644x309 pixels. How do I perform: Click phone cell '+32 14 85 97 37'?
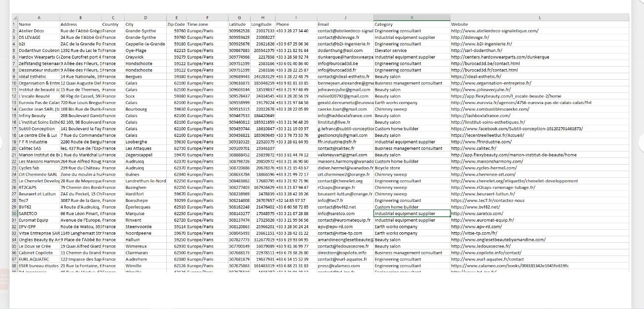click(x=296, y=200)
